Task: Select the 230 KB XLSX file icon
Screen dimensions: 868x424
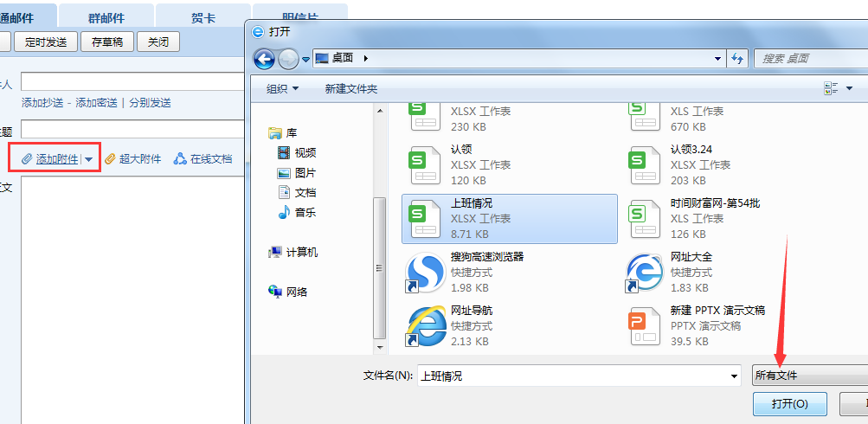Action: click(x=425, y=116)
